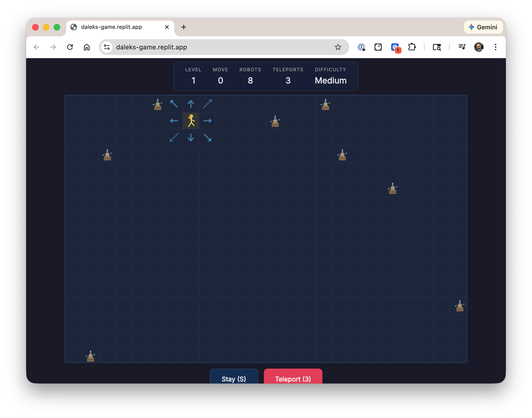This screenshot has height=418, width=532.
Task: Bookmark the page with the star icon
Action: [x=338, y=47]
